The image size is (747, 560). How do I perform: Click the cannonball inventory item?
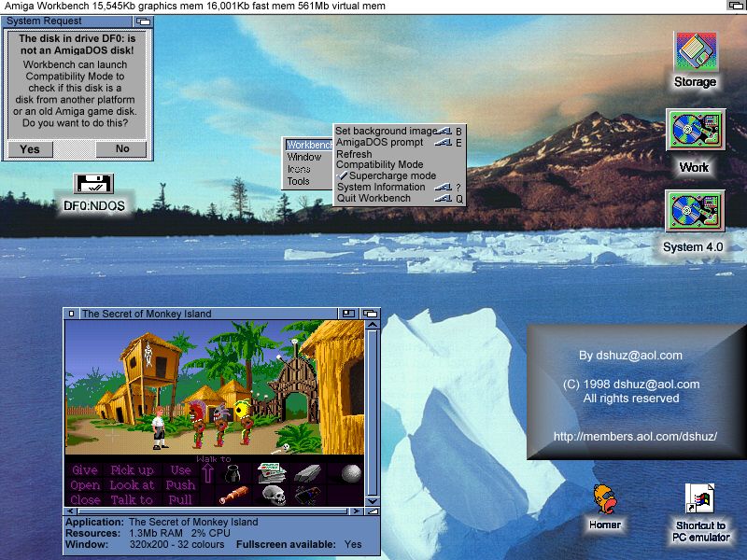pos(350,473)
